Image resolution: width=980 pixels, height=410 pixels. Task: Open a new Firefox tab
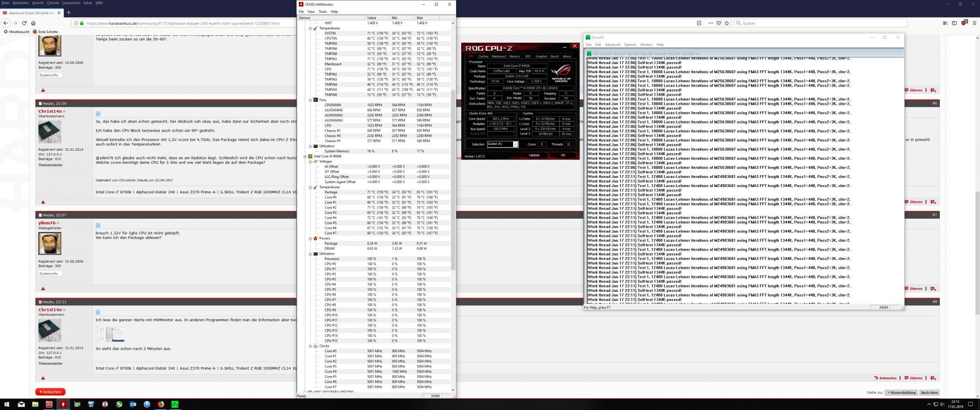(68, 12)
